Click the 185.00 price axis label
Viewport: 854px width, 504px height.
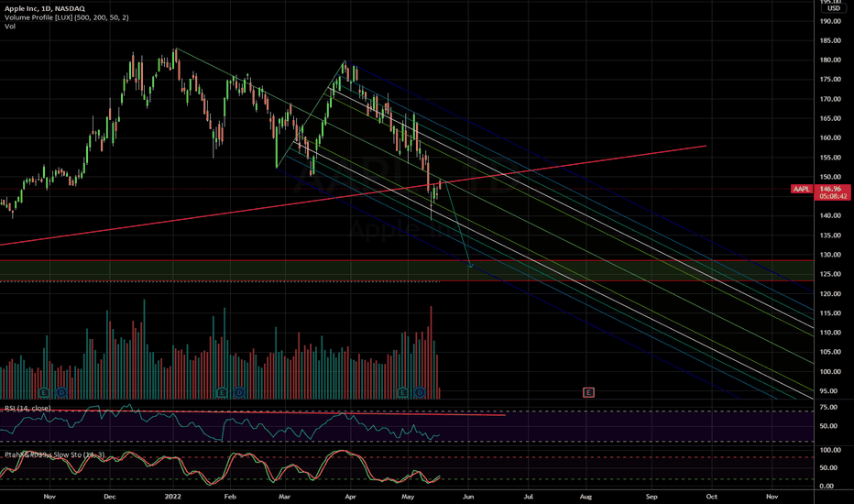coord(830,41)
